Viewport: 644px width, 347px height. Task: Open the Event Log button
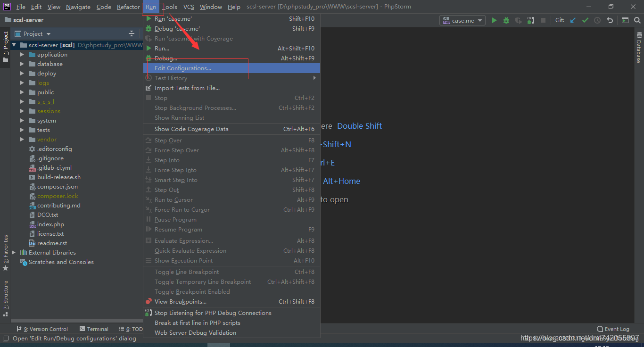click(613, 329)
